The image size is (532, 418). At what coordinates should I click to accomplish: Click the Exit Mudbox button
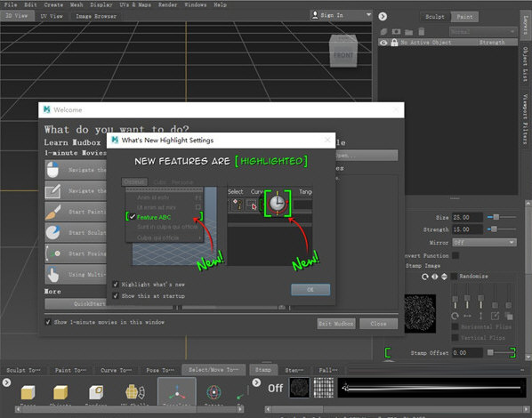[336, 324]
